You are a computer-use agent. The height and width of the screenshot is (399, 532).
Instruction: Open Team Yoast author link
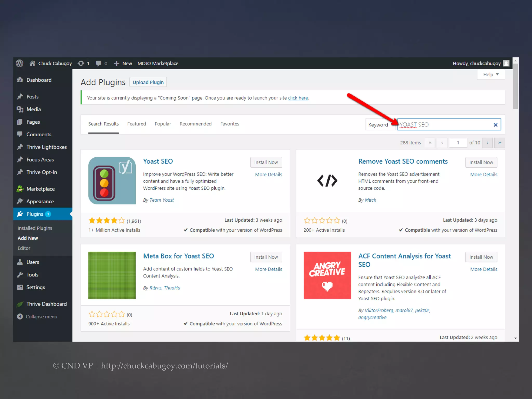(162, 200)
